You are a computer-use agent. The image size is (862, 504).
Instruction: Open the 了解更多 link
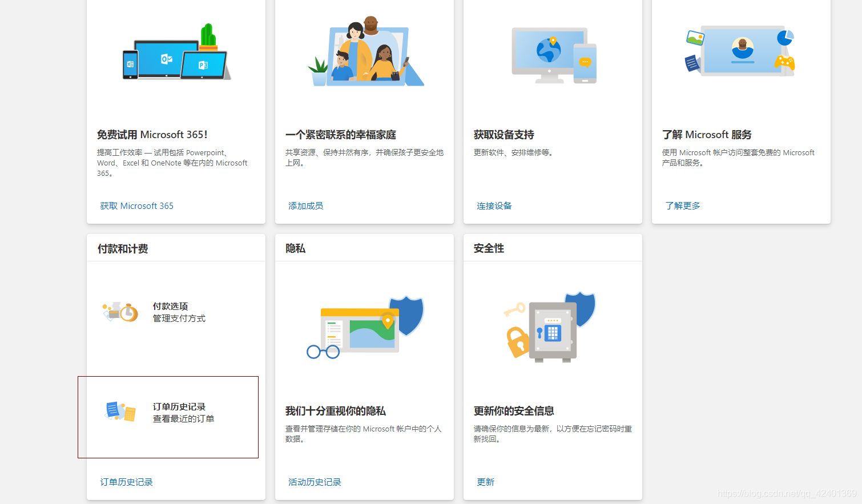682,206
